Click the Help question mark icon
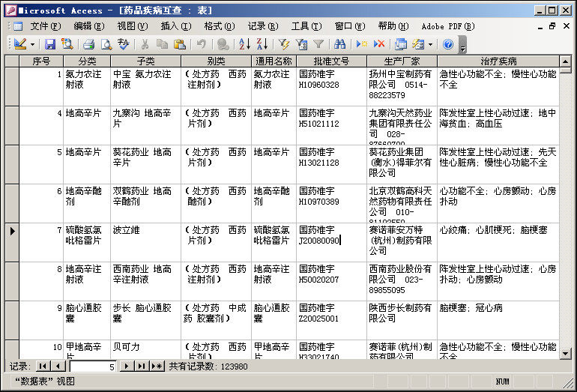The height and width of the screenshot is (392, 577). [x=448, y=44]
